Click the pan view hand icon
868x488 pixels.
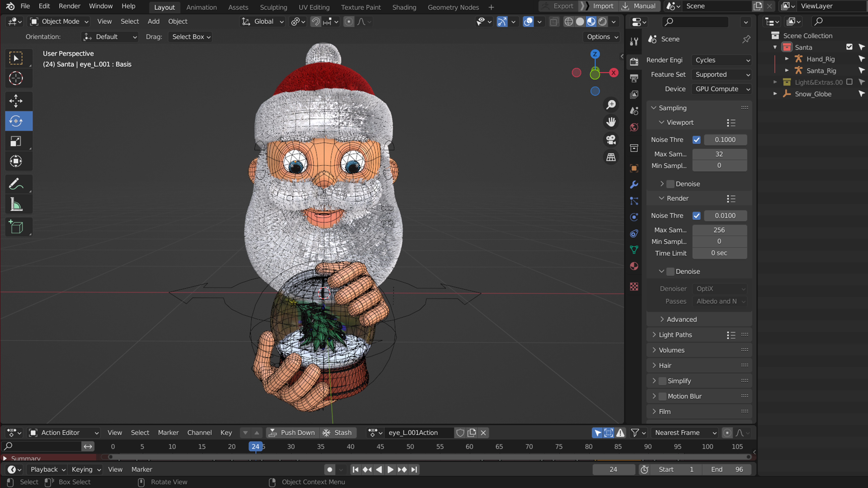coord(611,122)
